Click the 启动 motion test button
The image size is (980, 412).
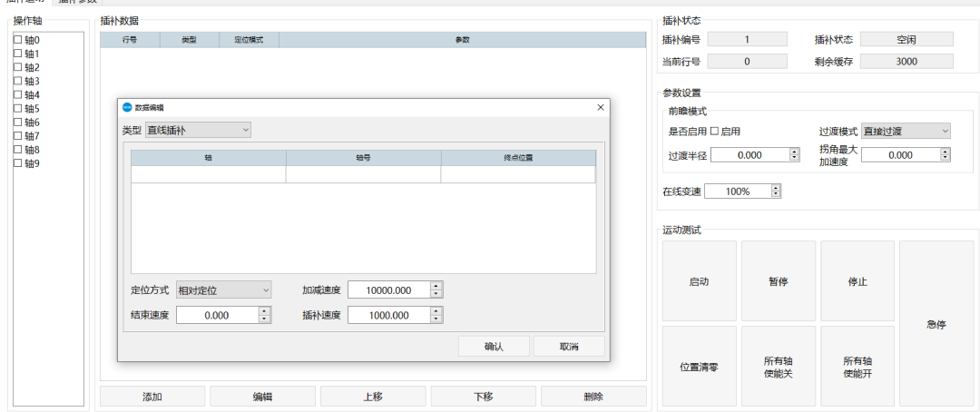pyautogui.click(x=699, y=281)
